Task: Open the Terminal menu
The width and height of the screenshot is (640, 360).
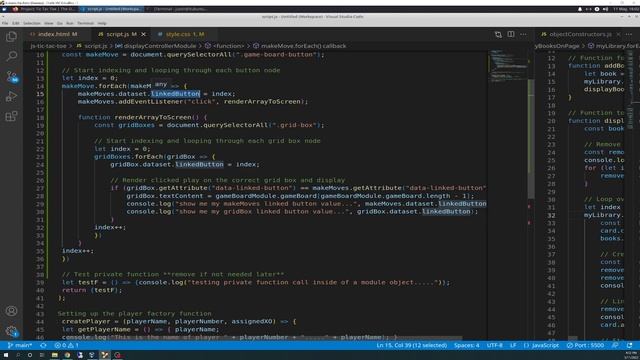Action: click(85, 23)
